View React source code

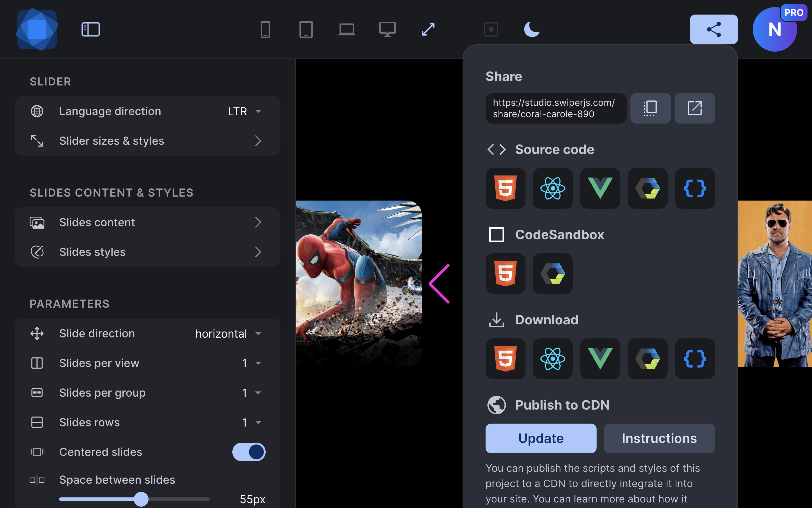coord(553,188)
